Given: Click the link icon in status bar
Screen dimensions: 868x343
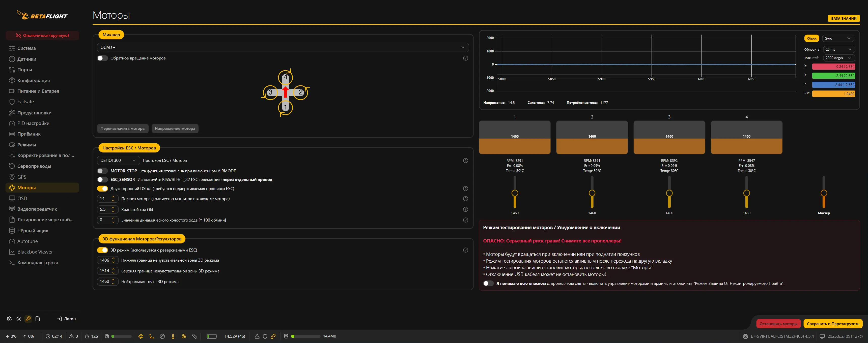Looking at the screenshot, I should (273, 336).
